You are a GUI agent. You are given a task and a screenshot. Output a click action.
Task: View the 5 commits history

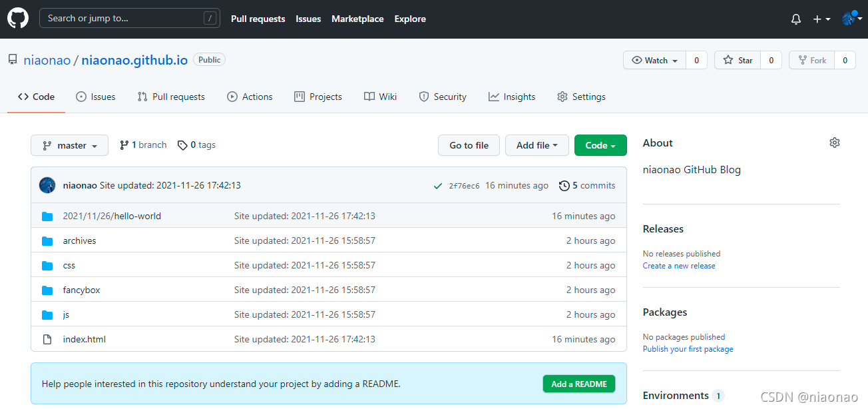point(587,186)
